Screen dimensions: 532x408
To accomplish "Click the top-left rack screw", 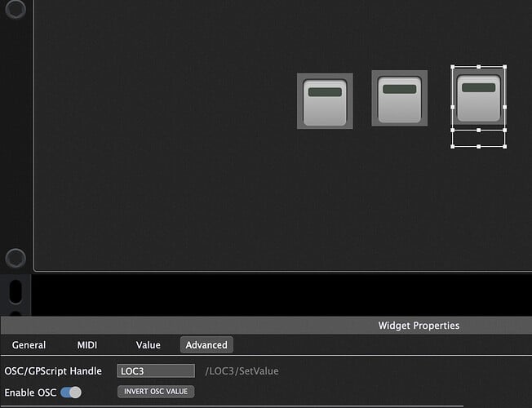I will coord(15,10).
